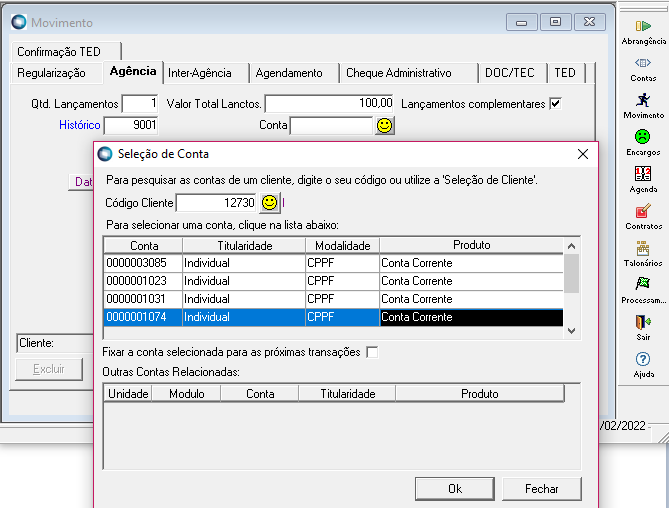Click scroll down arrow of account list
Viewport: 671px width, 508px height.
571,331
